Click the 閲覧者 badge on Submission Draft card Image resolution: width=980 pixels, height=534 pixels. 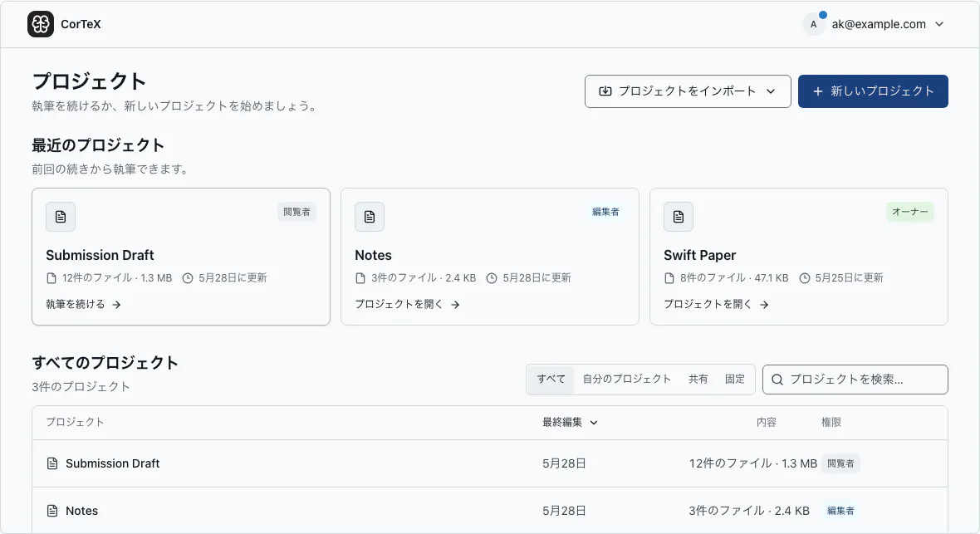point(296,212)
